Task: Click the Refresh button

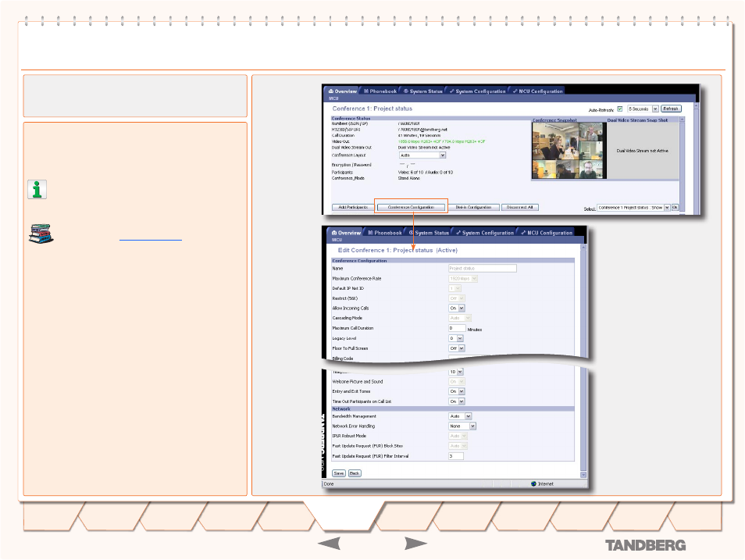Action: tap(671, 109)
